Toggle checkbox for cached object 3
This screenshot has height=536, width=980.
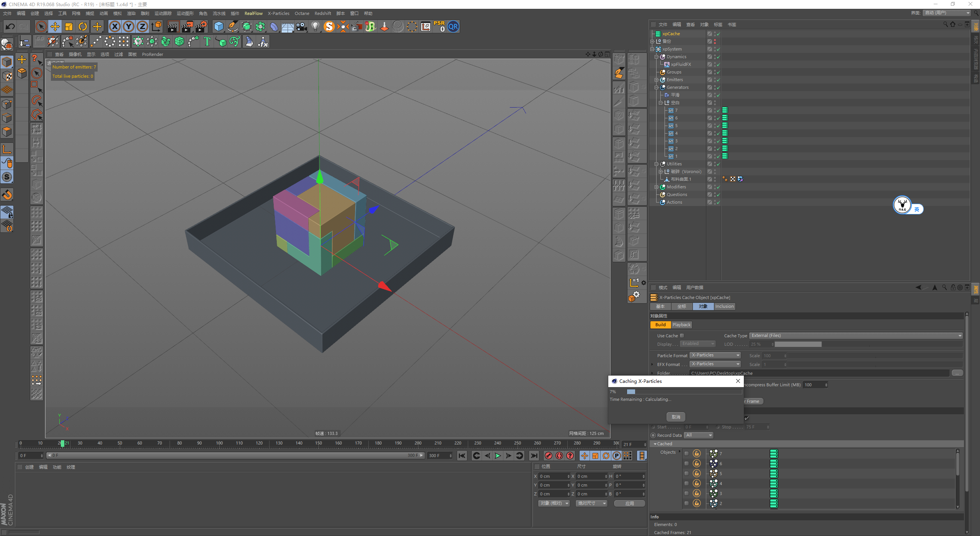tap(686, 494)
